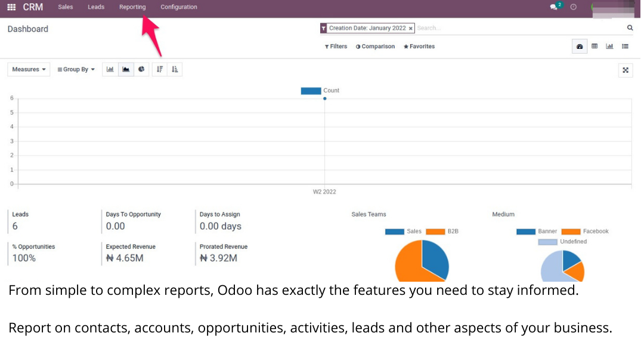Open the Filters dropdown

[x=336, y=47]
